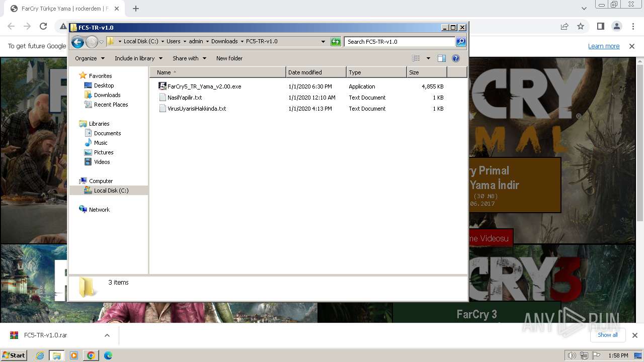Open the Documents library
Screen dimensions: 644x362
(x=108, y=133)
